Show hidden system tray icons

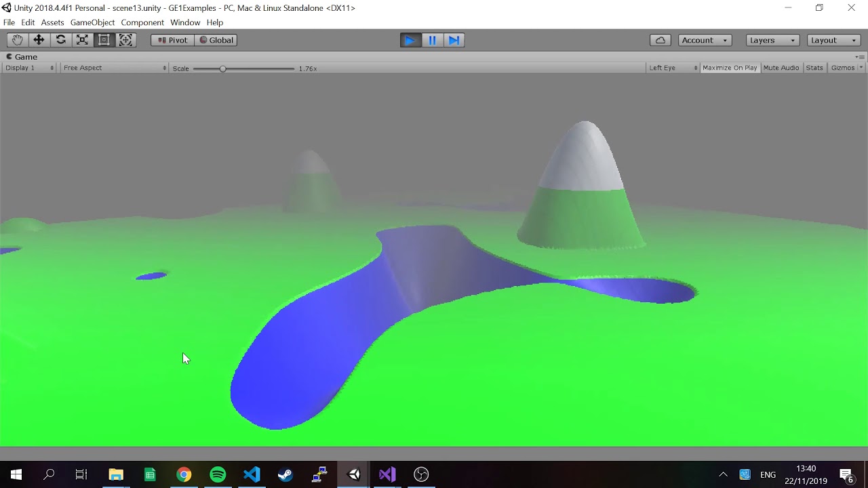[x=723, y=474]
